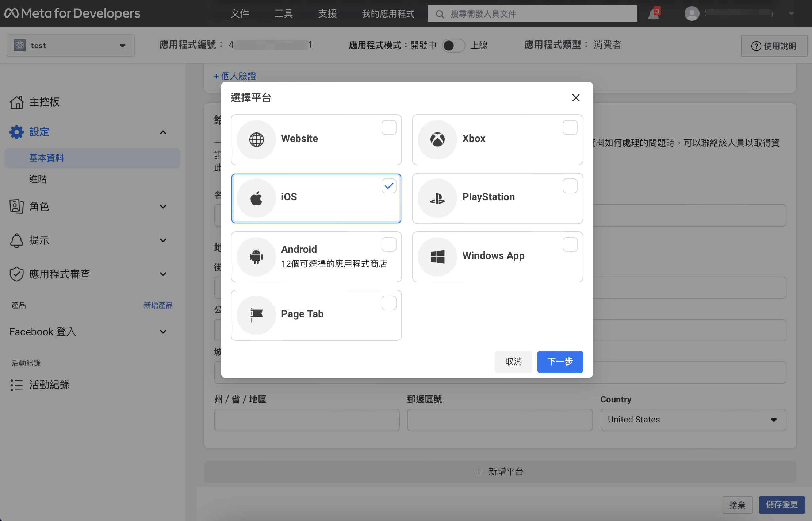Expand the 角色 section chevron
Image resolution: width=812 pixels, height=521 pixels.
tap(163, 207)
